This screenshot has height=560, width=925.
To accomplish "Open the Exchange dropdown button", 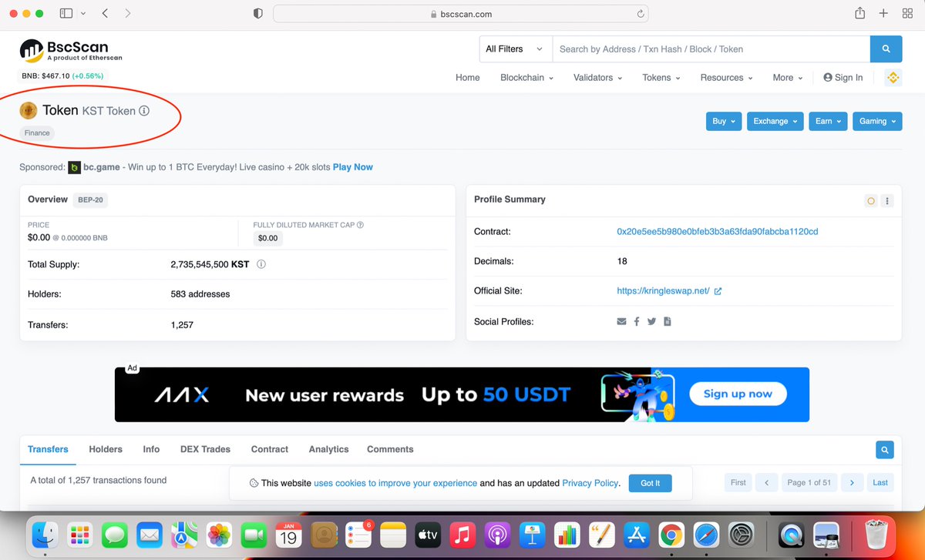I will tap(775, 121).
